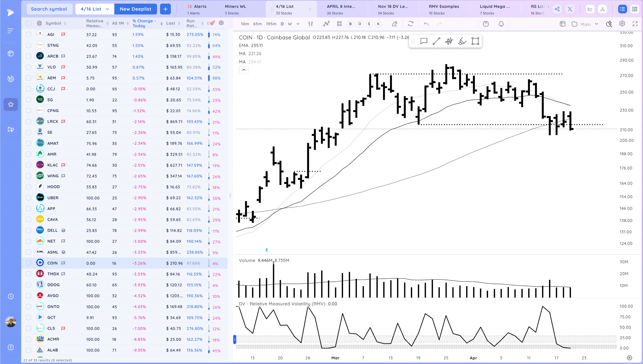Switch to list view layout icon
This screenshot has width=643, height=364.
622,9
